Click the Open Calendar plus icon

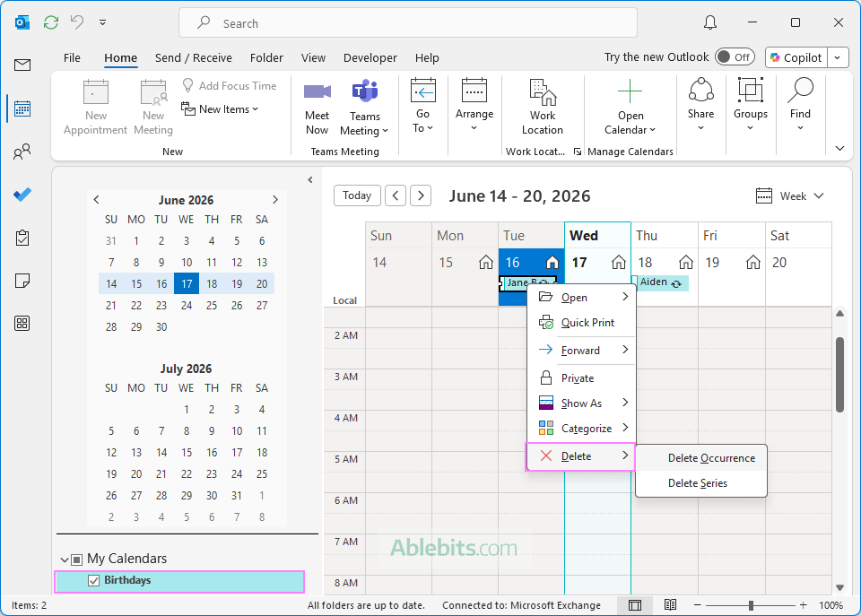coord(630,91)
